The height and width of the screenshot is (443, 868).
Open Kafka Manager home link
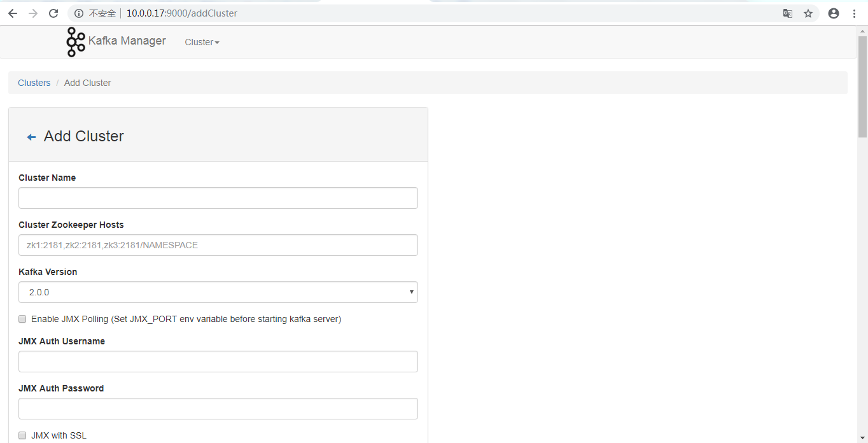(127, 41)
